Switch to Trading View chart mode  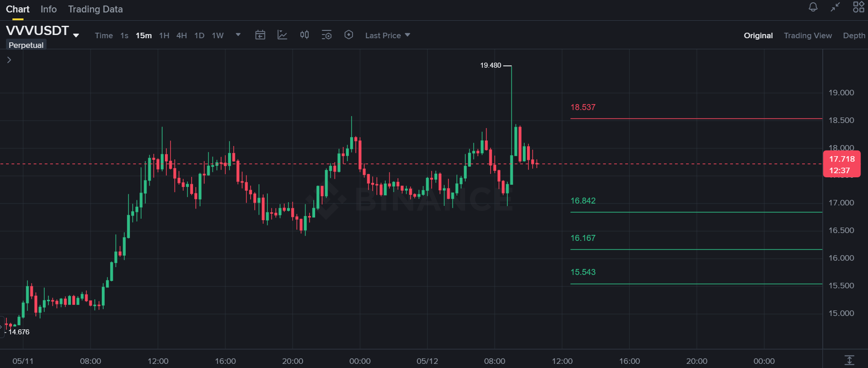tap(808, 35)
